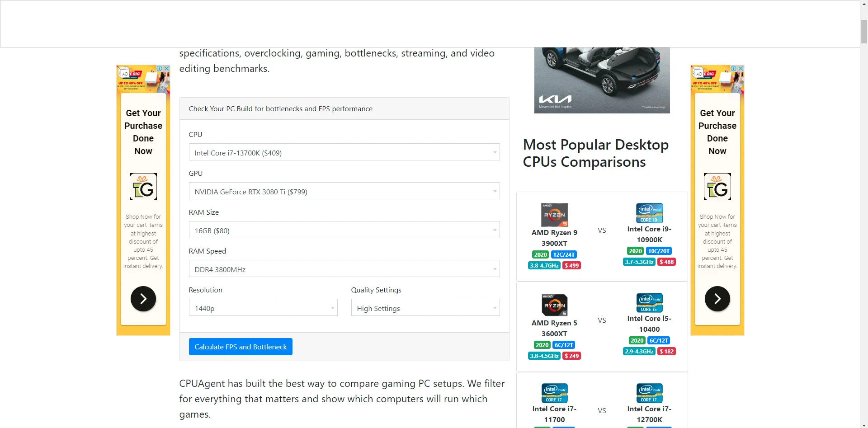The image size is (868, 428).
Task: Open Intel Core i7-12700K link
Action: click(649, 414)
